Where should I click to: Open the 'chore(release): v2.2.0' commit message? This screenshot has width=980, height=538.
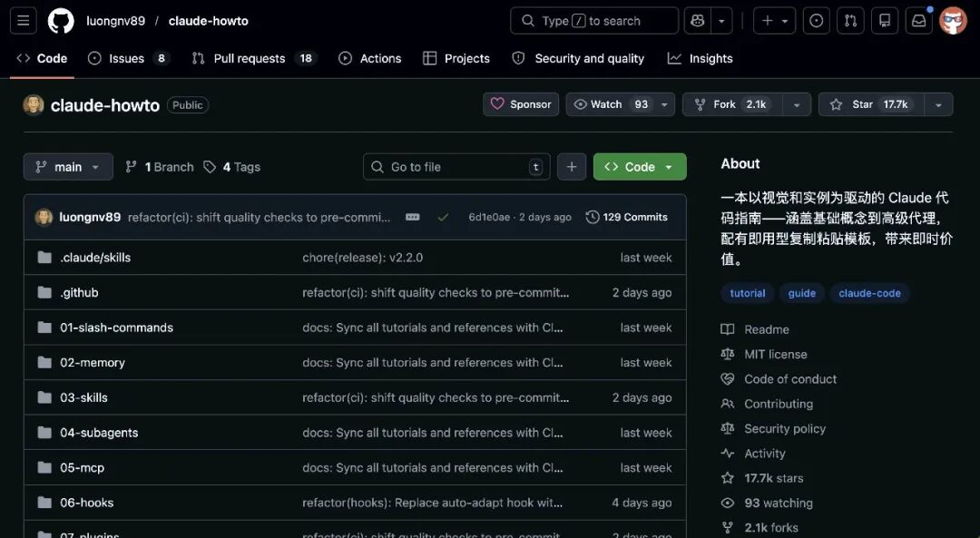tap(362, 258)
